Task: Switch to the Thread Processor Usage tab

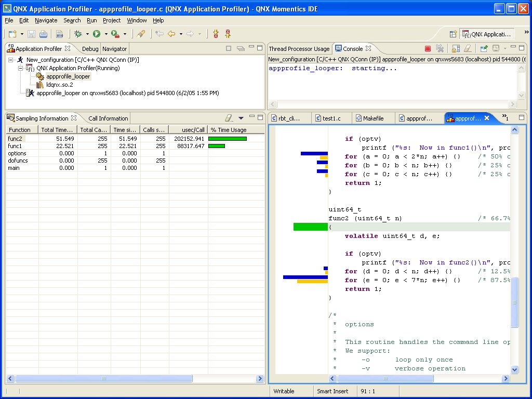Action: [x=299, y=48]
